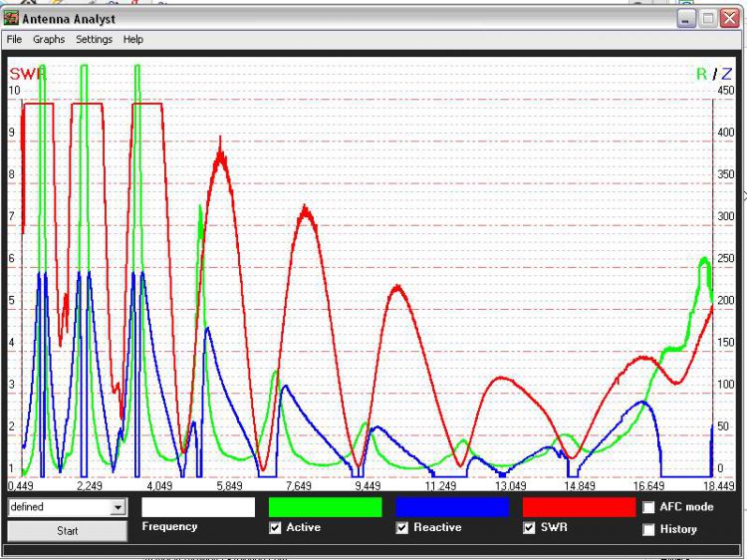Click the 5,849 frequency axis label
This screenshot has width=747, height=560.
coord(229,485)
